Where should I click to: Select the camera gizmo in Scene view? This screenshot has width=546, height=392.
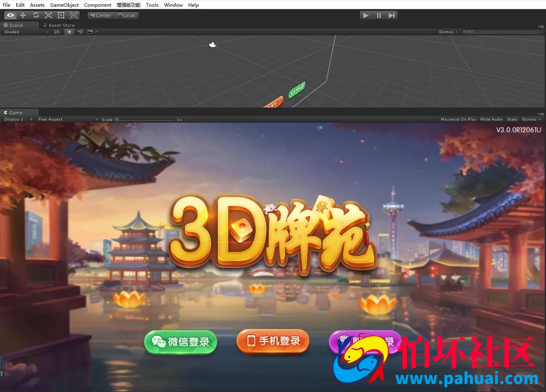click(x=213, y=45)
